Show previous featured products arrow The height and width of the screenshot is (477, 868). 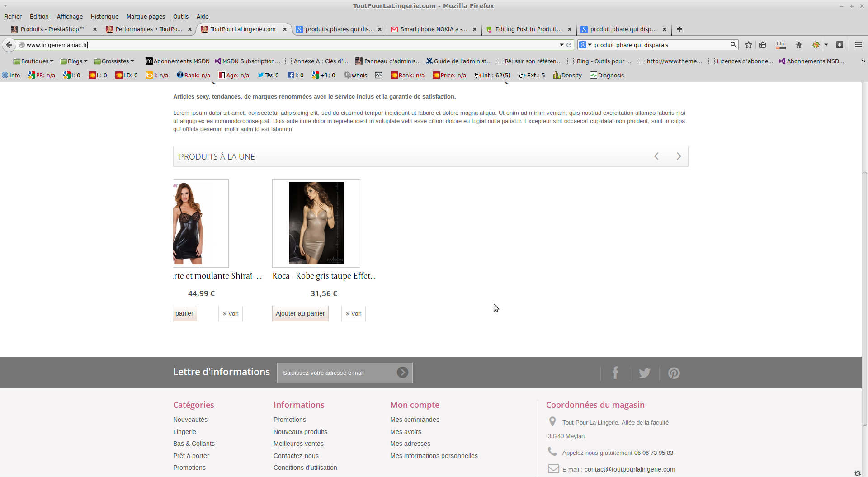click(x=656, y=156)
